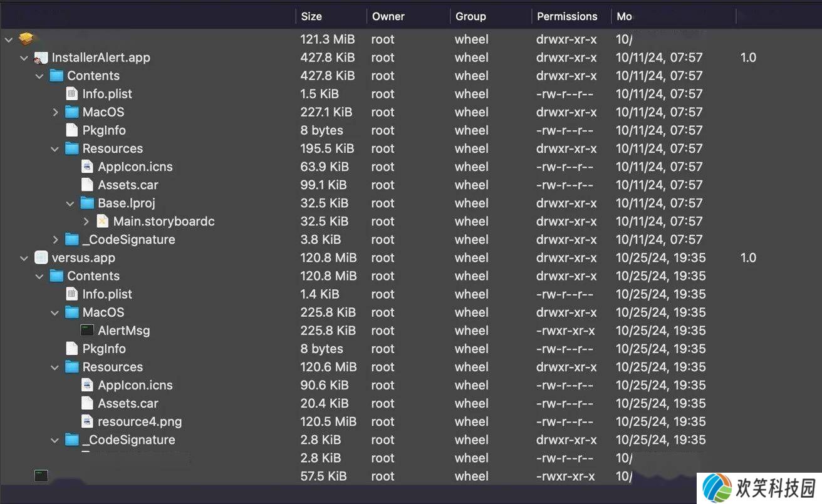
Task: Click the wheel group in the AlertMsg row
Action: tap(472, 331)
